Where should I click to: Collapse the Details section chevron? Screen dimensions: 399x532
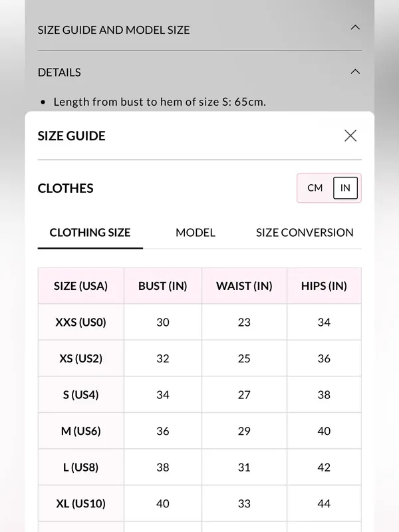(x=355, y=72)
